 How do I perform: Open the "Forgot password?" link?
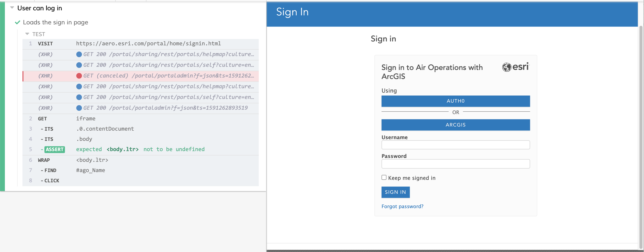402,206
